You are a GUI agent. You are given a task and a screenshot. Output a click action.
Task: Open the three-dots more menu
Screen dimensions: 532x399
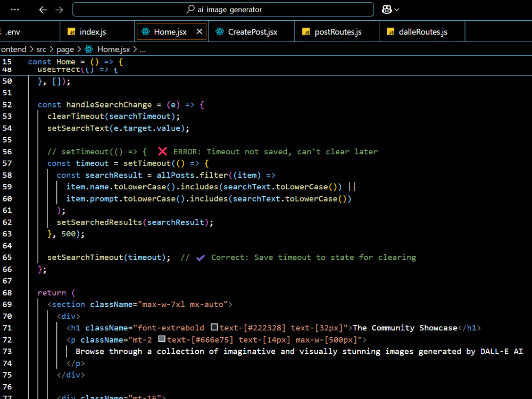[x=15, y=10]
